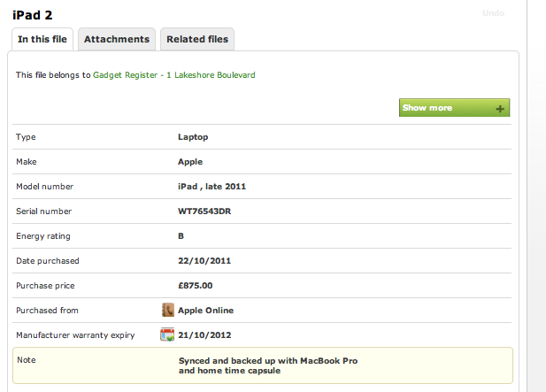Click the energy rating value B

(181, 236)
